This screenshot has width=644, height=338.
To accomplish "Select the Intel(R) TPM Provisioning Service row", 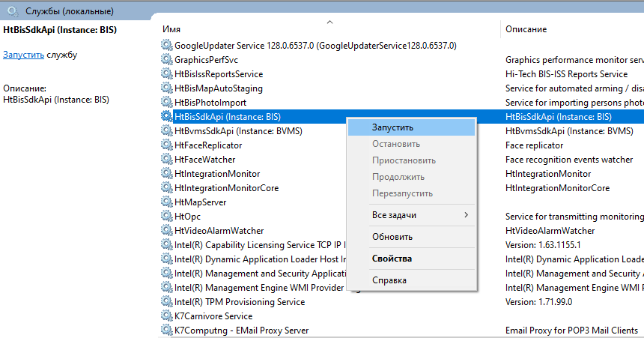I will 239,302.
